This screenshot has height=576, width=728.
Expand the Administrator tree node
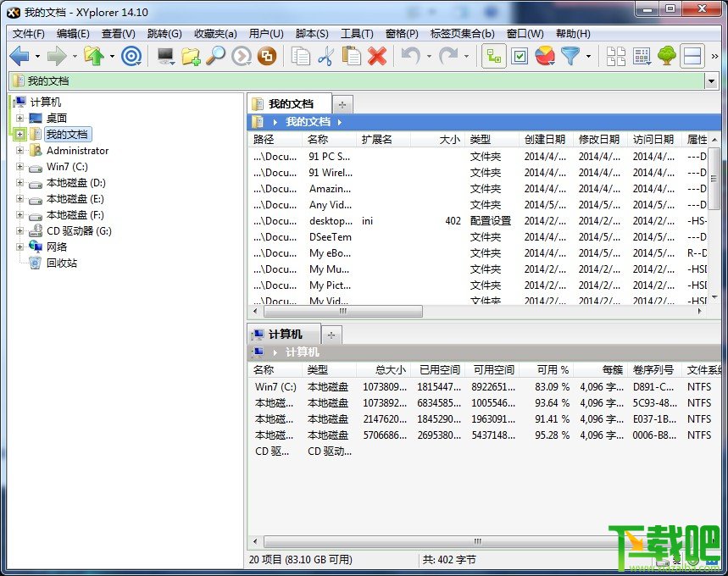click(20, 151)
